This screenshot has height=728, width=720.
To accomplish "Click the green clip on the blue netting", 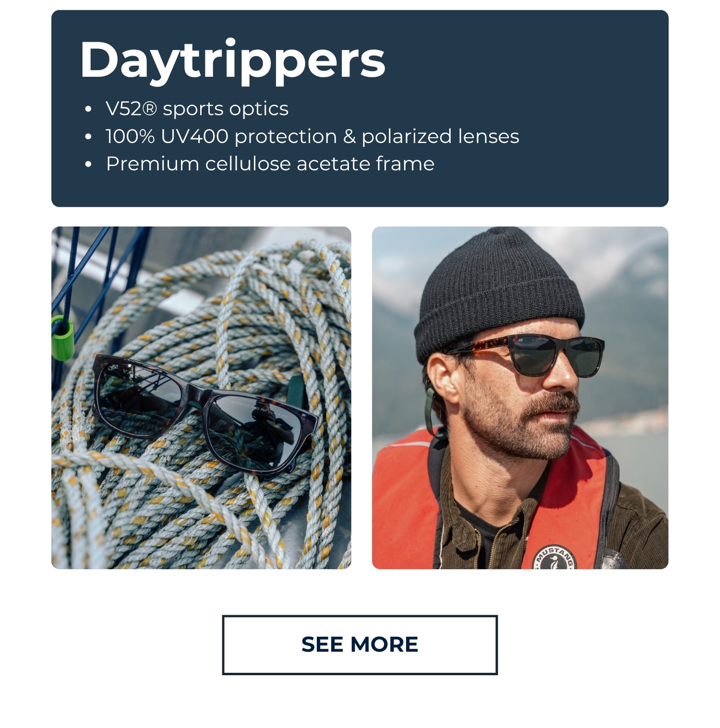I will 61,338.
